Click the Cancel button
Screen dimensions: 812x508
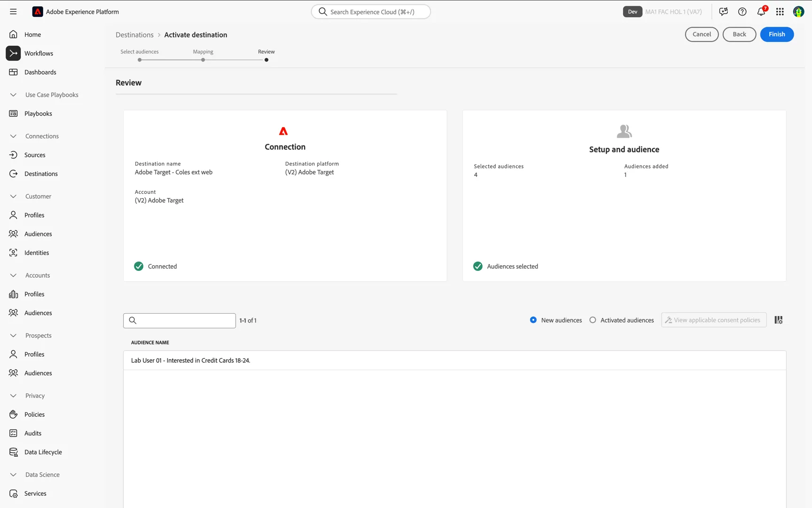[702, 34]
